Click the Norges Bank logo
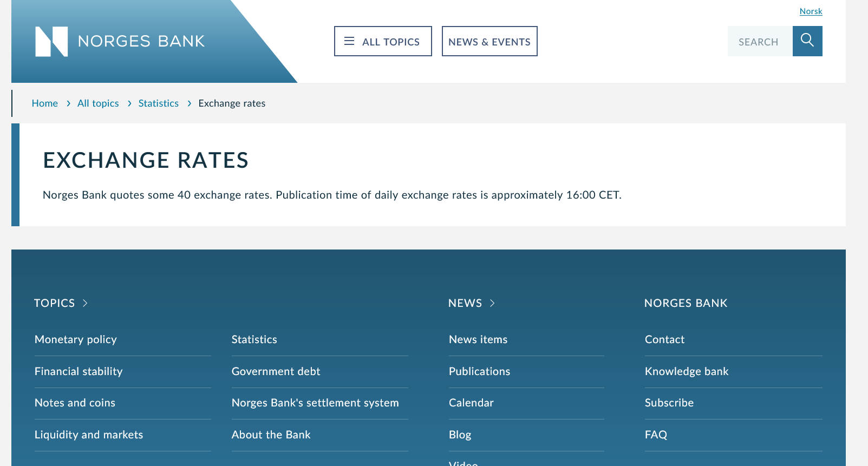 pyautogui.click(x=120, y=42)
